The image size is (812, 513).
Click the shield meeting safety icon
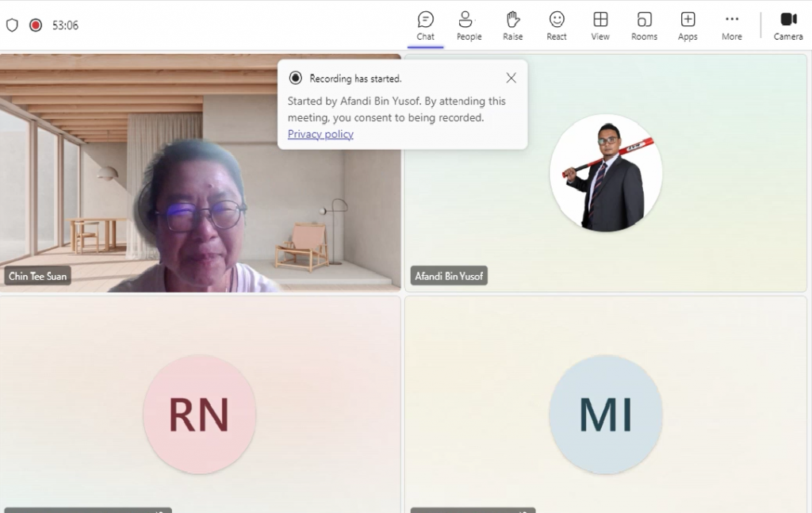(12, 25)
